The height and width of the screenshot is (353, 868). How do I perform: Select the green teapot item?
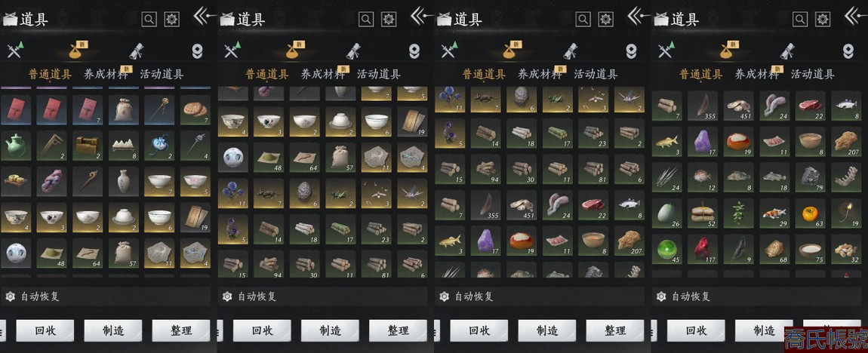tap(16, 146)
